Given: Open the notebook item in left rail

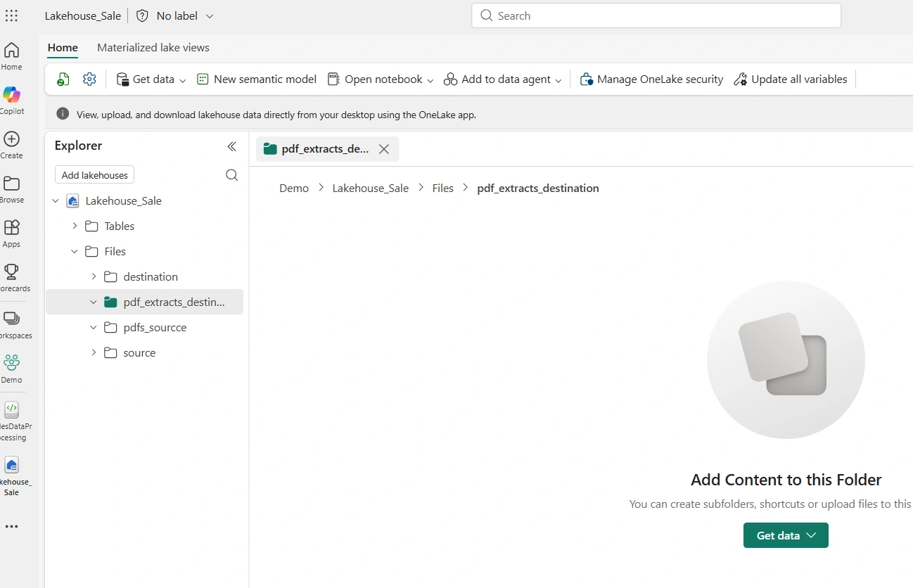Looking at the screenshot, I should pos(11,421).
